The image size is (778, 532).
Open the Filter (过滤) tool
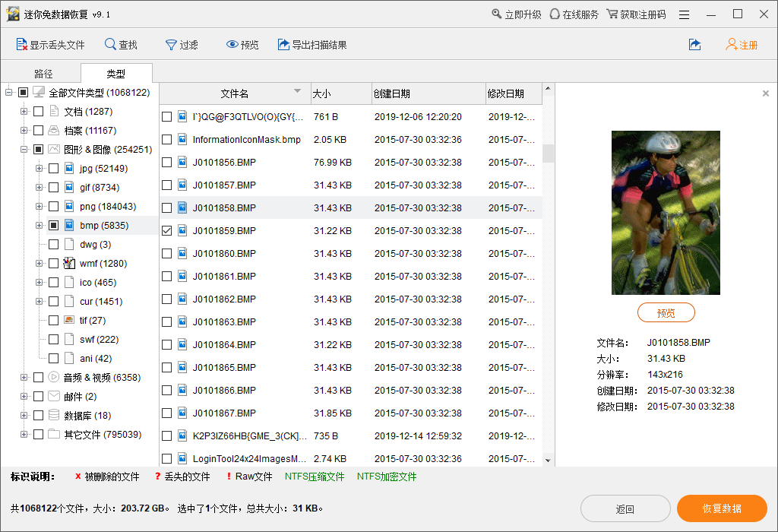(x=182, y=45)
